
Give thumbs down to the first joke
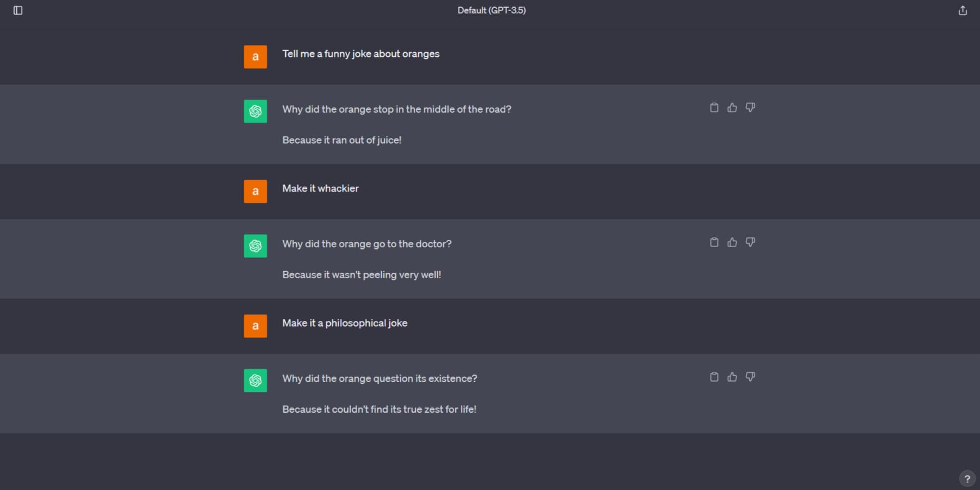point(750,107)
